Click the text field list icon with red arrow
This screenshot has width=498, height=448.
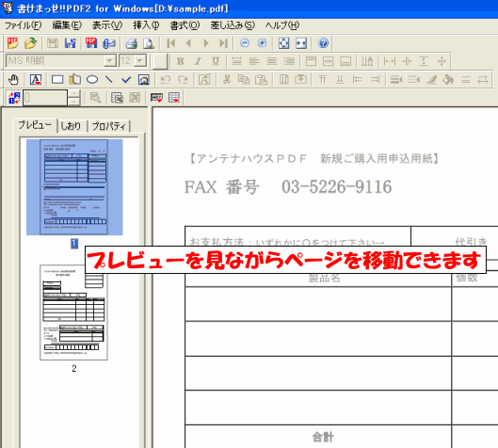coord(156,98)
